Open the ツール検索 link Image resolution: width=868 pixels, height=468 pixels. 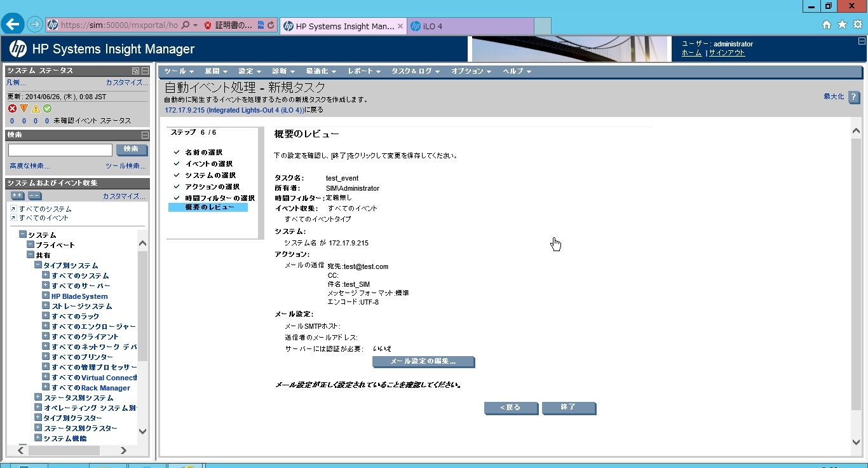(126, 166)
